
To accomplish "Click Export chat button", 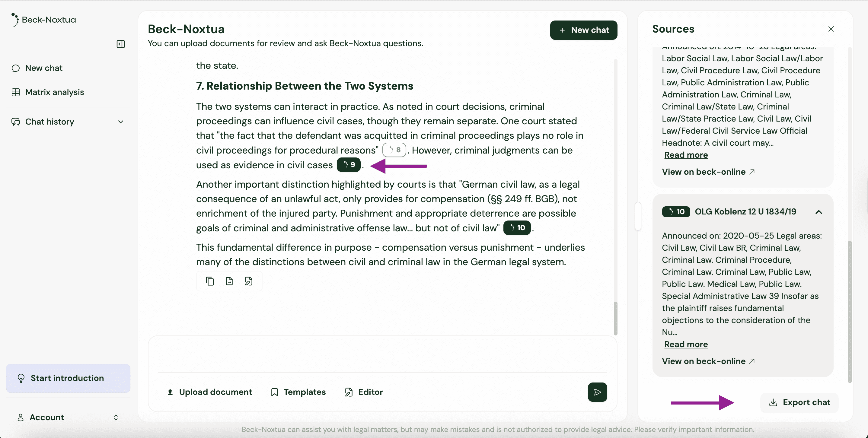I will 799,402.
